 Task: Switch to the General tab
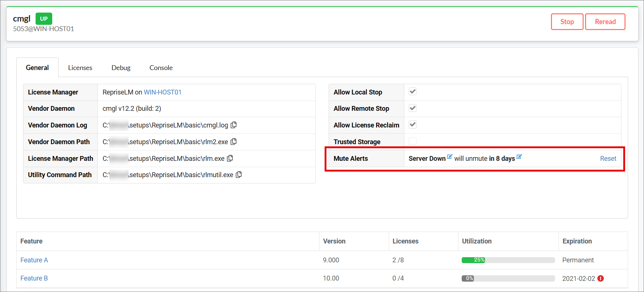tap(37, 67)
